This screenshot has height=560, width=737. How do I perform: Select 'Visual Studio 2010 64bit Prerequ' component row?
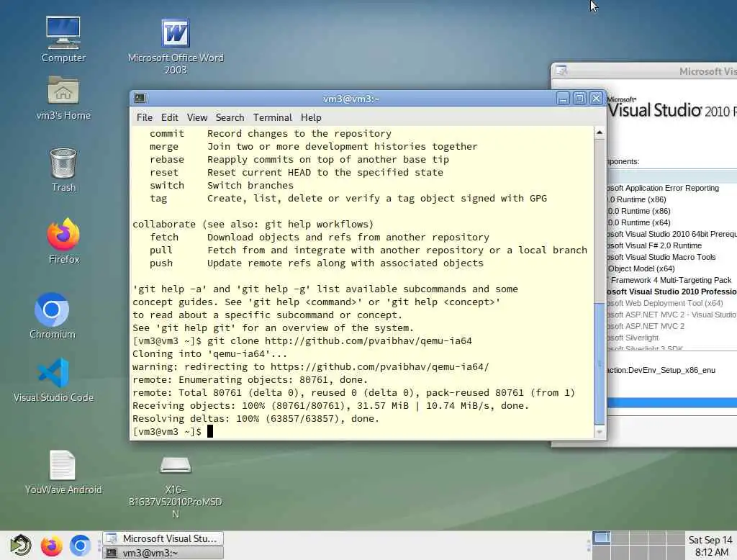point(672,234)
